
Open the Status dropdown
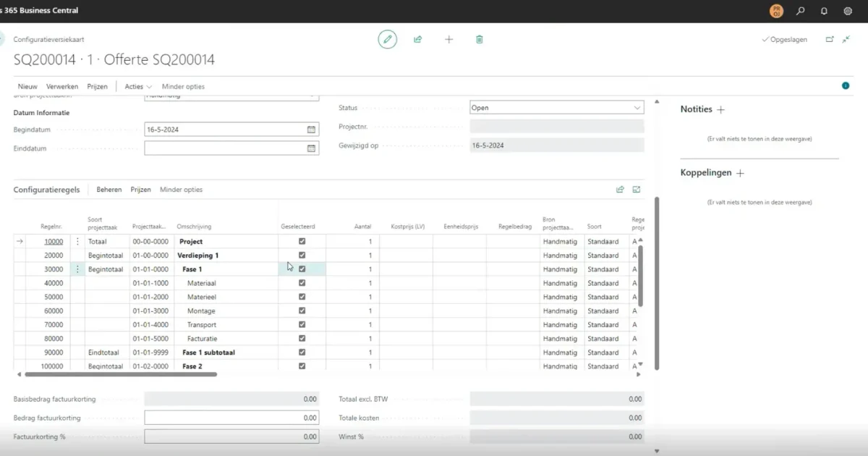pos(556,108)
